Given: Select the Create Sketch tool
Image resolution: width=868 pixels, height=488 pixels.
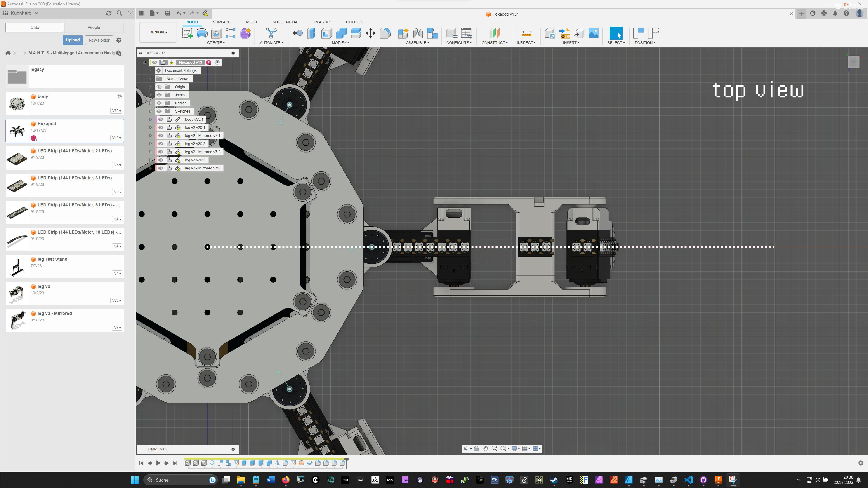Looking at the screenshot, I should pos(187,33).
